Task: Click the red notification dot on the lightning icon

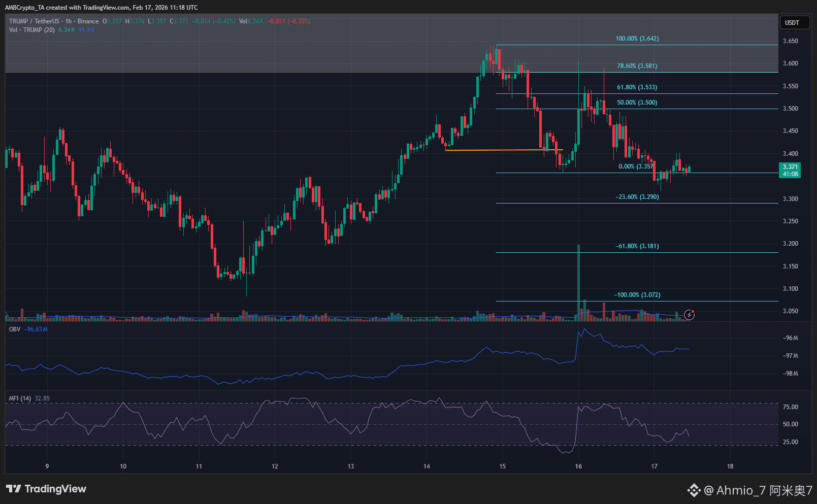Action: pos(693,311)
